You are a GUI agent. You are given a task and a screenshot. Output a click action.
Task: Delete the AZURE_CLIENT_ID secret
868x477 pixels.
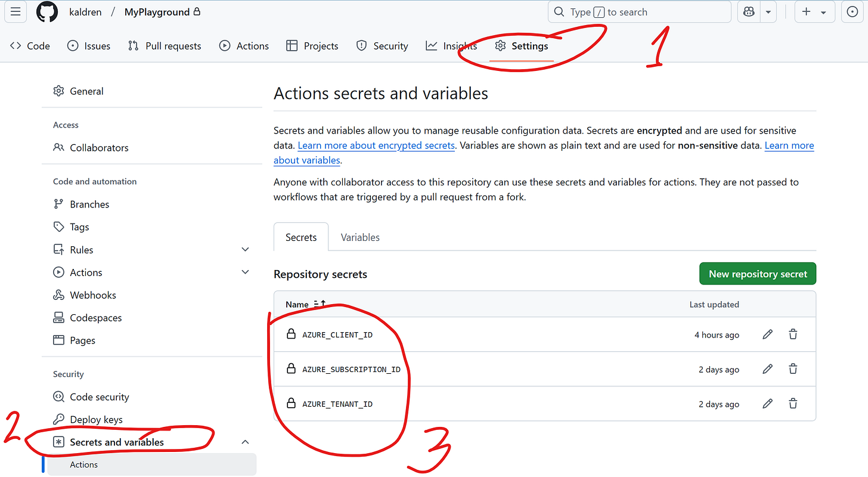(793, 334)
